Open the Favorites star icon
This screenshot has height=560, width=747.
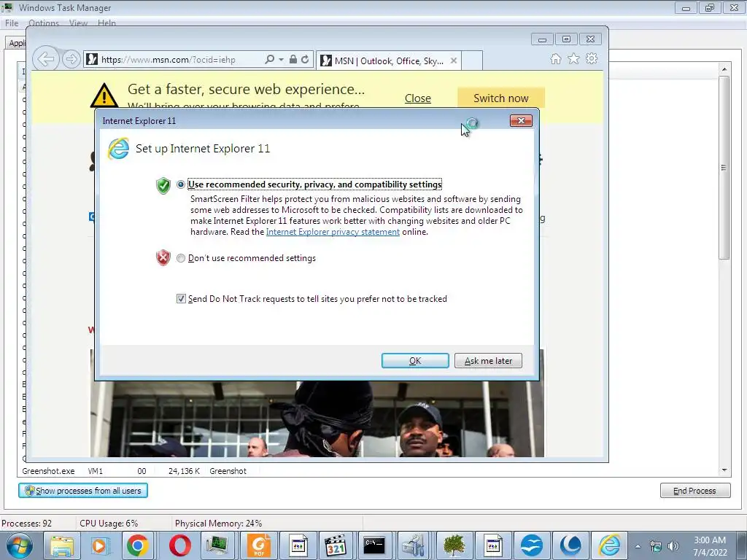[573, 59]
